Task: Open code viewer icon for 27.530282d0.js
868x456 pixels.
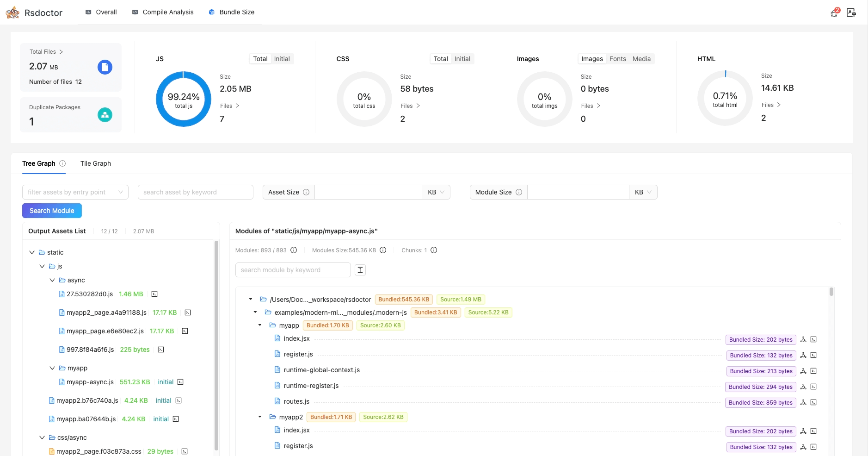Action: pos(154,294)
